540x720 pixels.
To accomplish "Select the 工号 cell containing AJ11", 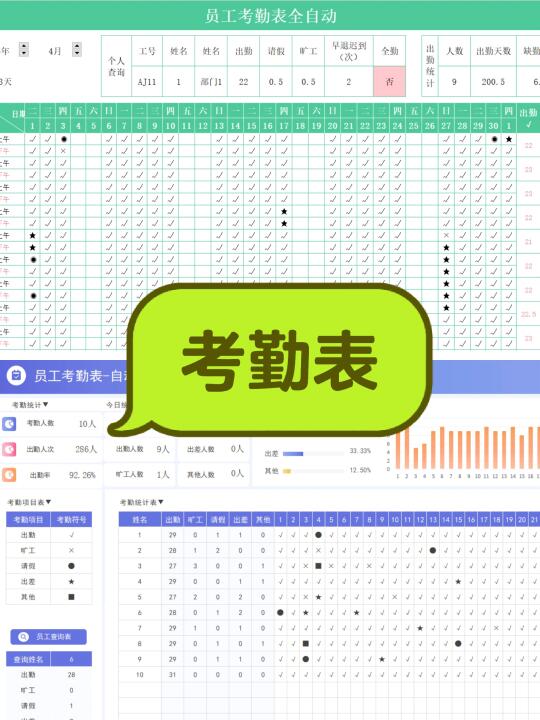I will (x=147, y=82).
